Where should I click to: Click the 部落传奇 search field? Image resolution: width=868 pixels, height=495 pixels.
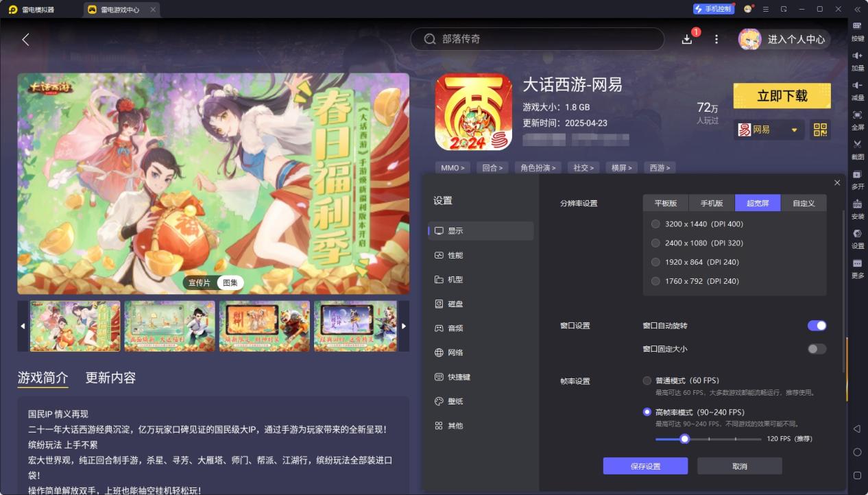(537, 39)
